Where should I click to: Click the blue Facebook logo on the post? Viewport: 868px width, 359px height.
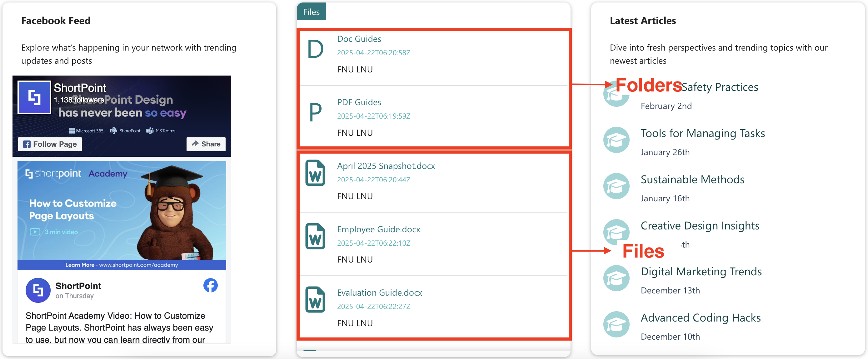tap(210, 286)
